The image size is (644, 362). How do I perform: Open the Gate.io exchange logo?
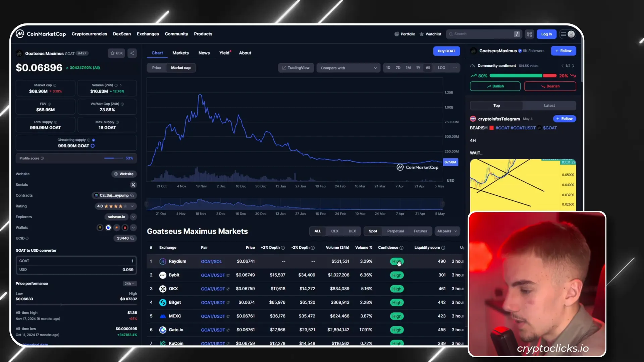point(163,330)
